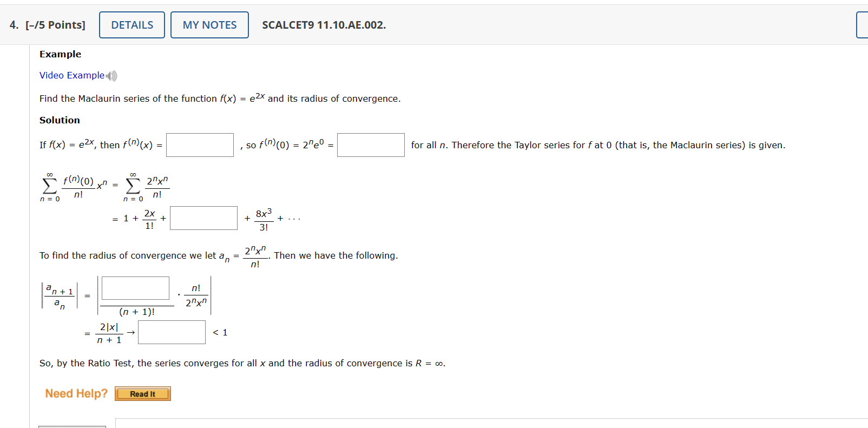Click the SCALCET9 11.10.AE.002 problem identifier

(323, 25)
